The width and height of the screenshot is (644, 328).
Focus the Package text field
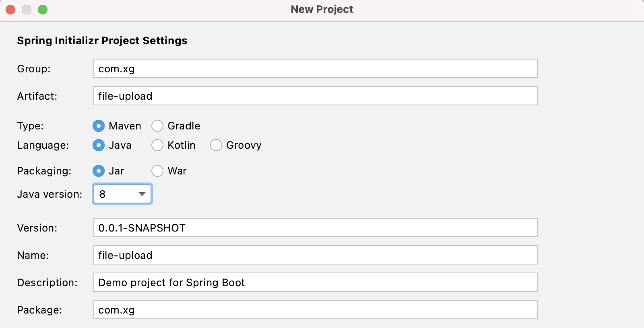tap(315, 310)
